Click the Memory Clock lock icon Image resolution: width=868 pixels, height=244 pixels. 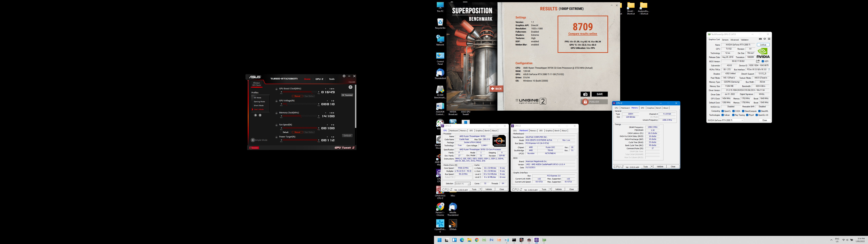tap(277, 113)
